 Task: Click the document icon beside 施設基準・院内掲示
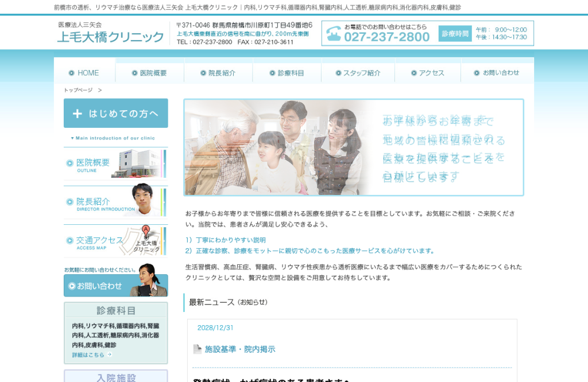198,349
